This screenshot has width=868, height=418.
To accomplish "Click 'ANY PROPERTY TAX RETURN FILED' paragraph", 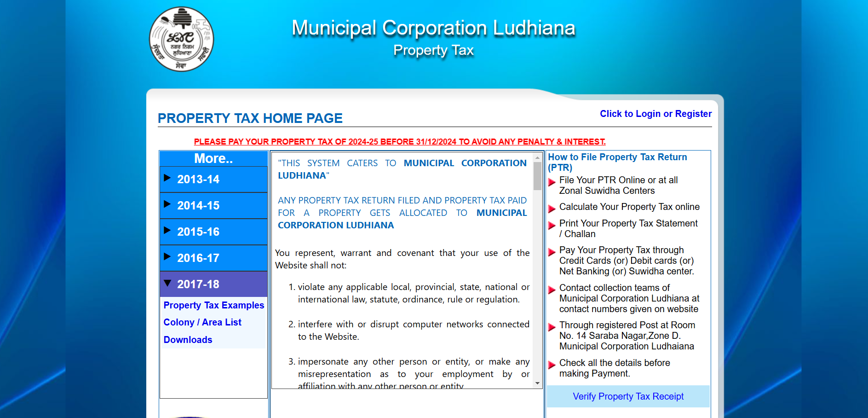I will [402, 213].
